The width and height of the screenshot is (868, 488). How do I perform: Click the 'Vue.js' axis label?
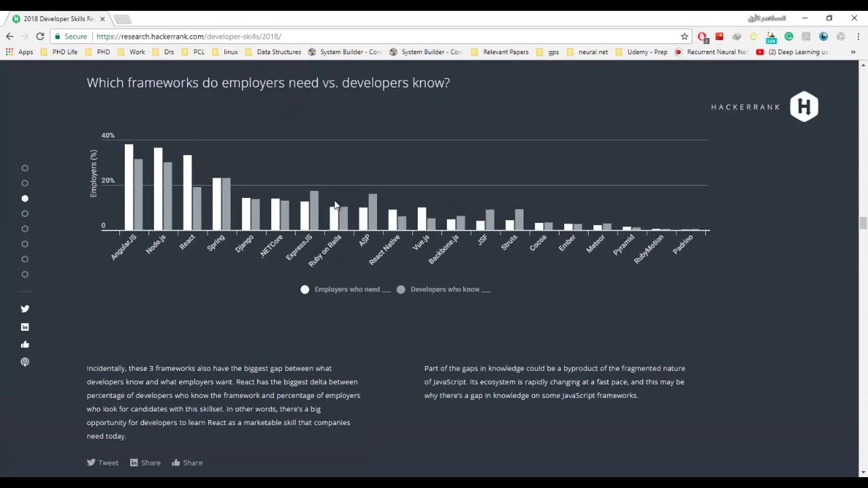coord(421,243)
